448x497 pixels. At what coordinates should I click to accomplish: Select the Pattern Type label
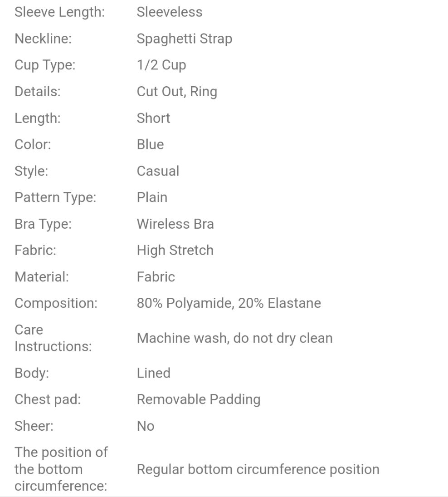coord(55,197)
